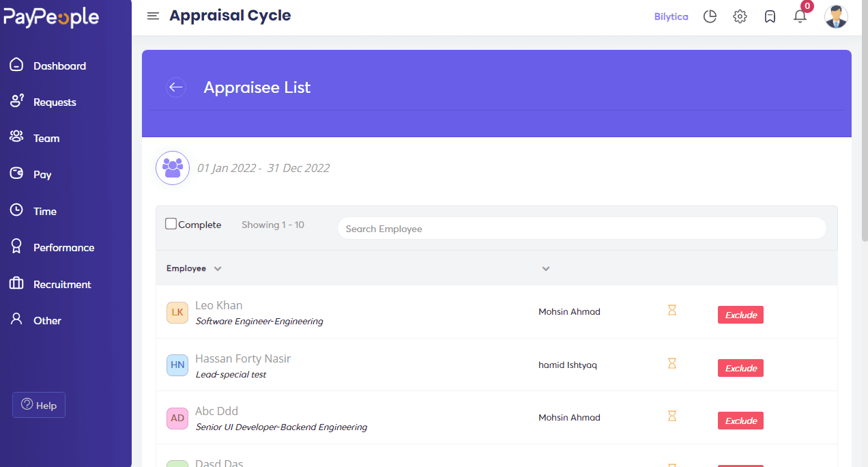Image resolution: width=868 pixels, height=467 pixels.
Task: Click the LK avatar badge
Action: click(177, 312)
